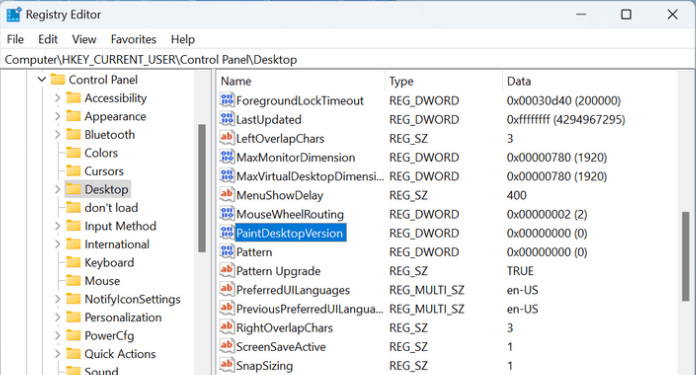Click the Cursors folder icon
The width and height of the screenshot is (696, 375).
pos(73,171)
